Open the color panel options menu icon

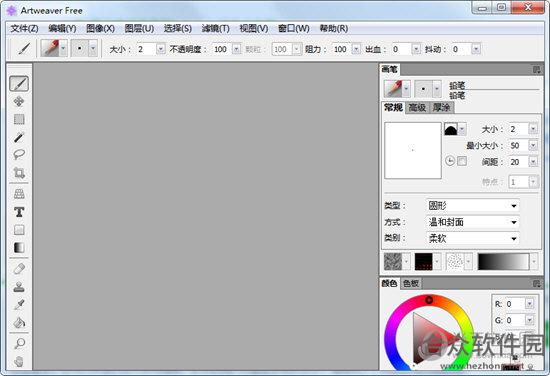pyautogui.click(x=536, y=283)
